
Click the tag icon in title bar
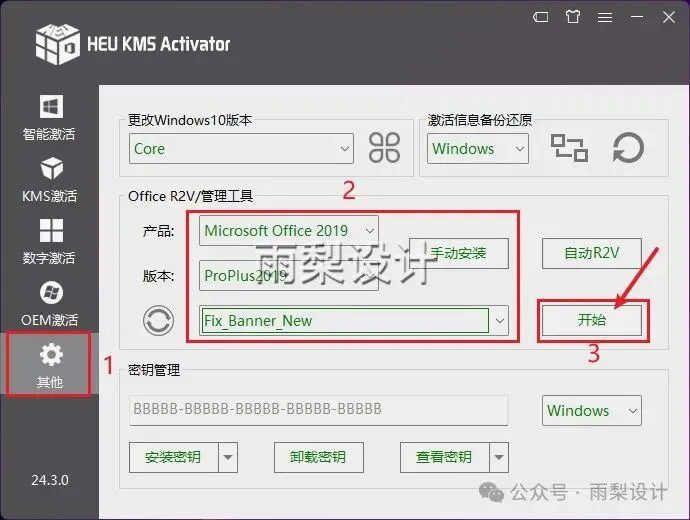pos(540,17)
